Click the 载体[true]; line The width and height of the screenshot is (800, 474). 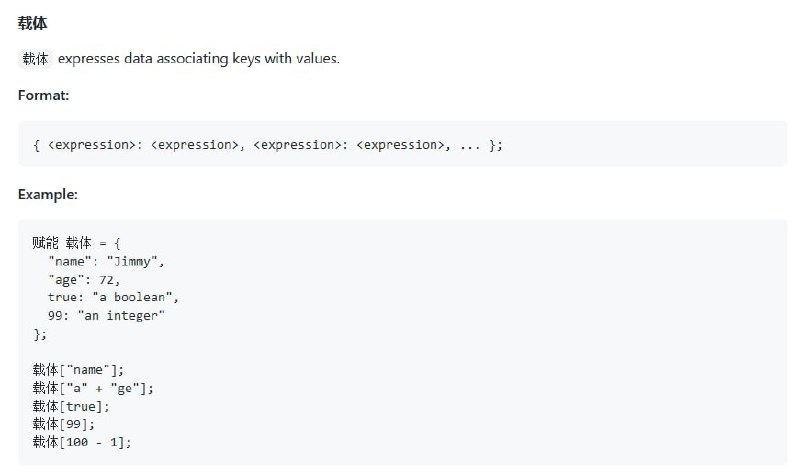point(71,406)
